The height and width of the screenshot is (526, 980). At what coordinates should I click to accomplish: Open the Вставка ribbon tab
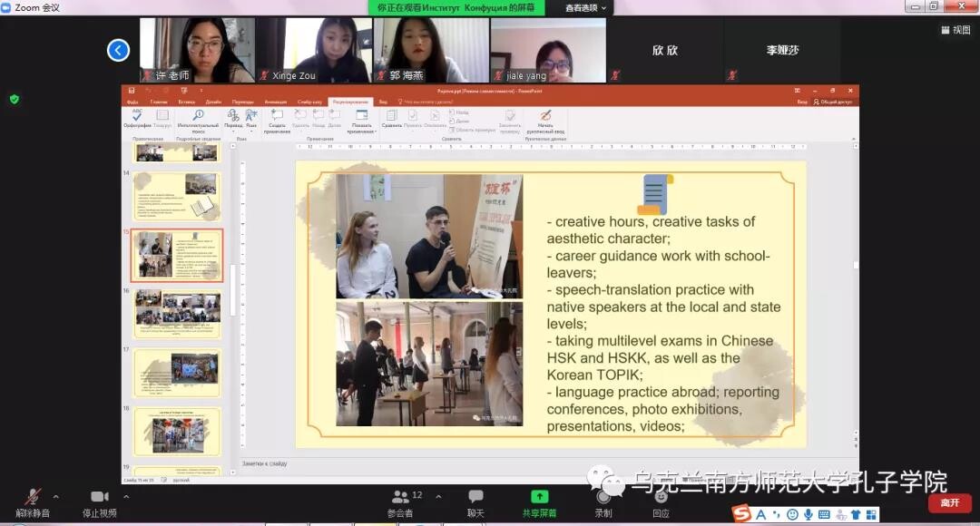tap(187, 102)
